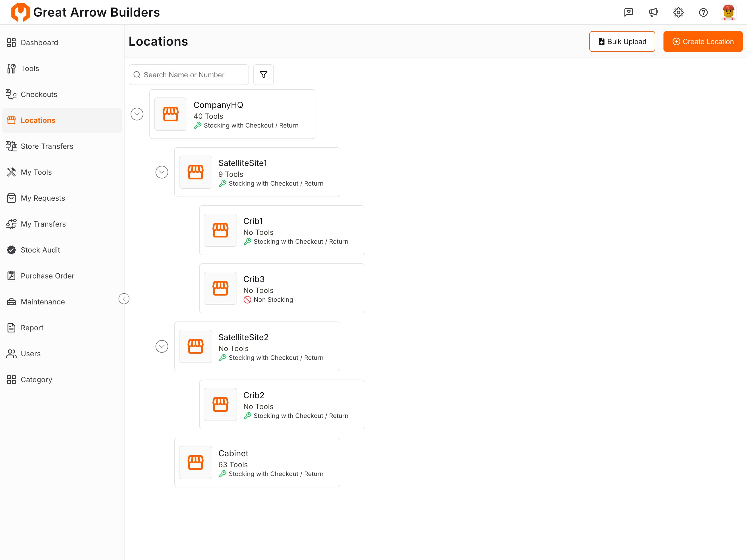Viewport: 747px width, 560px height.
Task: Click the Crib3 store icon
Action: [220, 288]
